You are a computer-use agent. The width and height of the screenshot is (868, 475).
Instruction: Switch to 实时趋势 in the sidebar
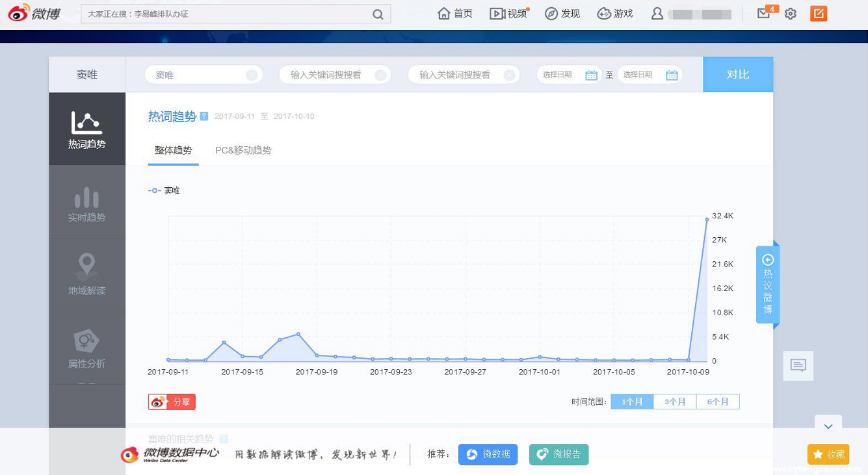click(87, 201)
